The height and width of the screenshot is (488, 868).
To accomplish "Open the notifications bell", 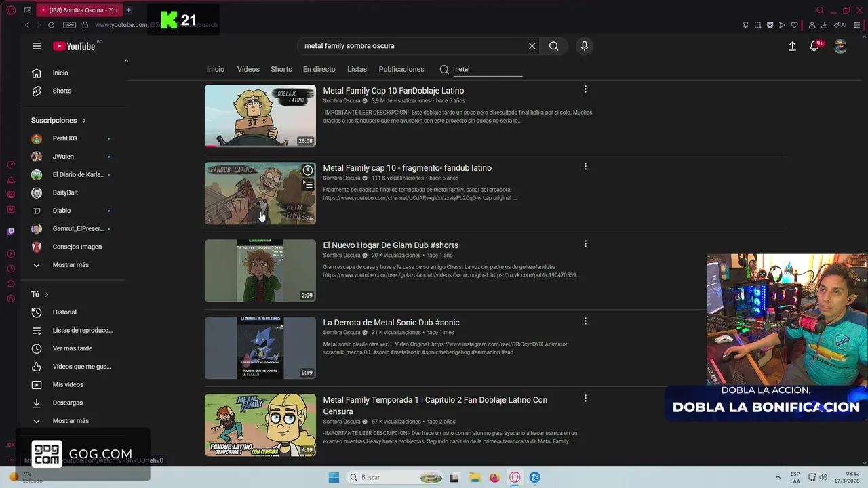I will click(815, 46).
